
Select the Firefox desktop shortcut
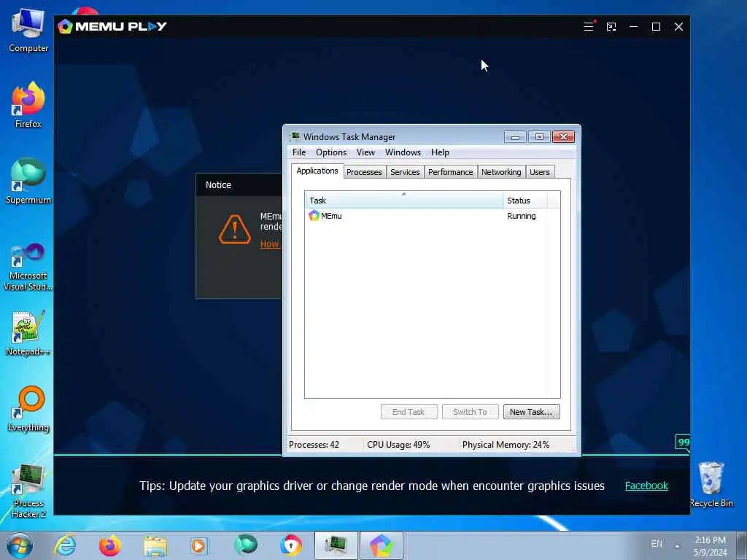28,105
